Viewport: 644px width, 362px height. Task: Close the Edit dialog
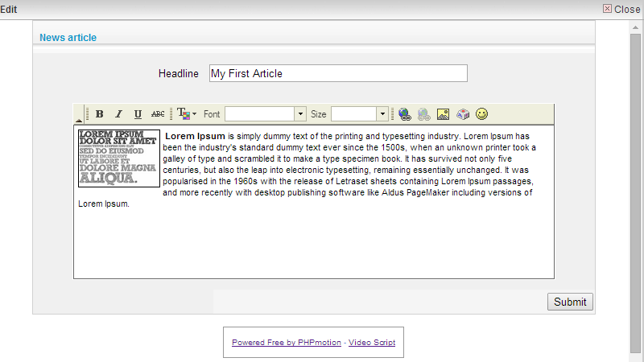coord(621,9)
